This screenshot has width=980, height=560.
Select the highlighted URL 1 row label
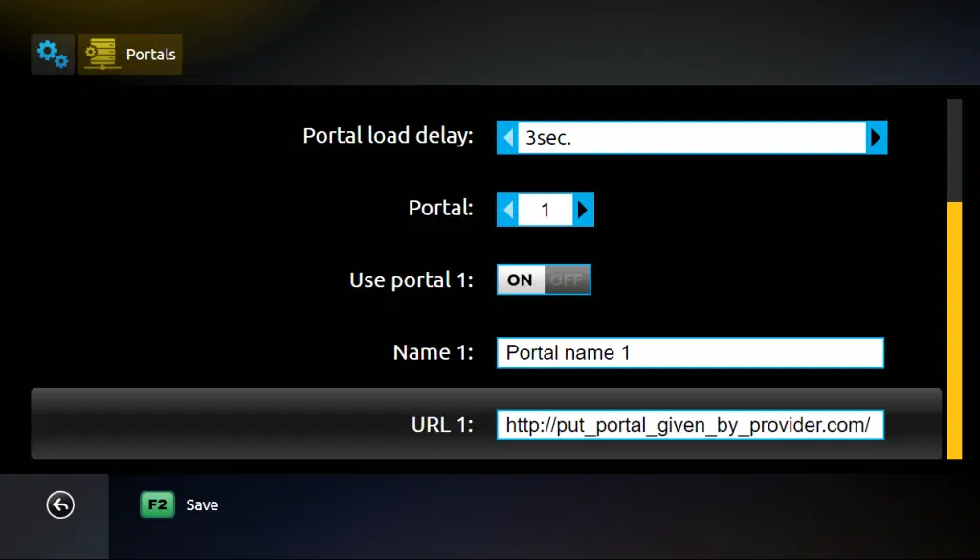click(442, 425)
